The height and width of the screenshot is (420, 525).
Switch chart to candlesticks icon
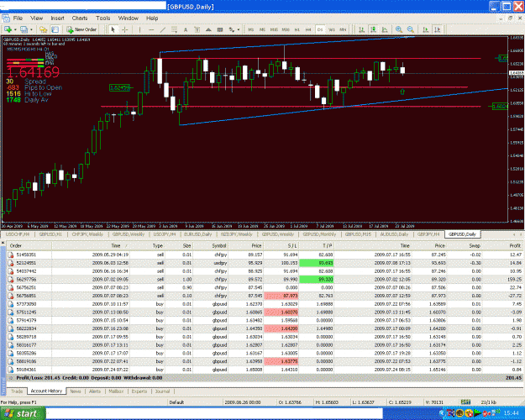373,29
